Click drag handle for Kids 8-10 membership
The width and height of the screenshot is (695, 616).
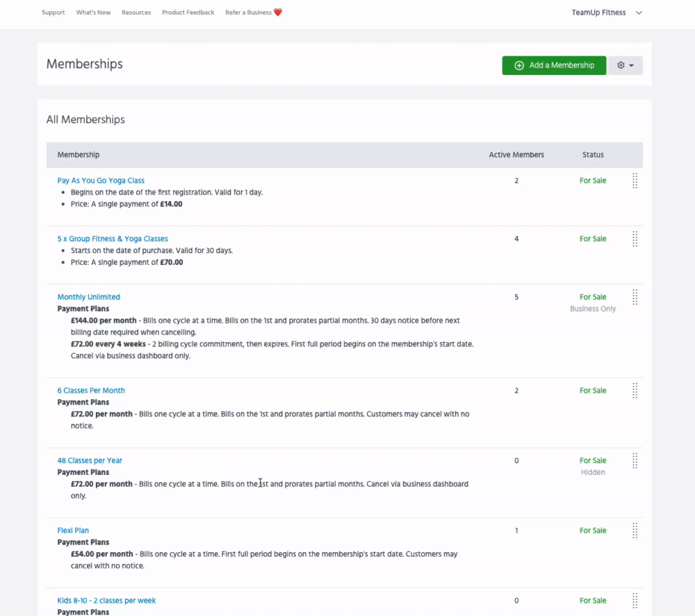click(x=635, y=601)
